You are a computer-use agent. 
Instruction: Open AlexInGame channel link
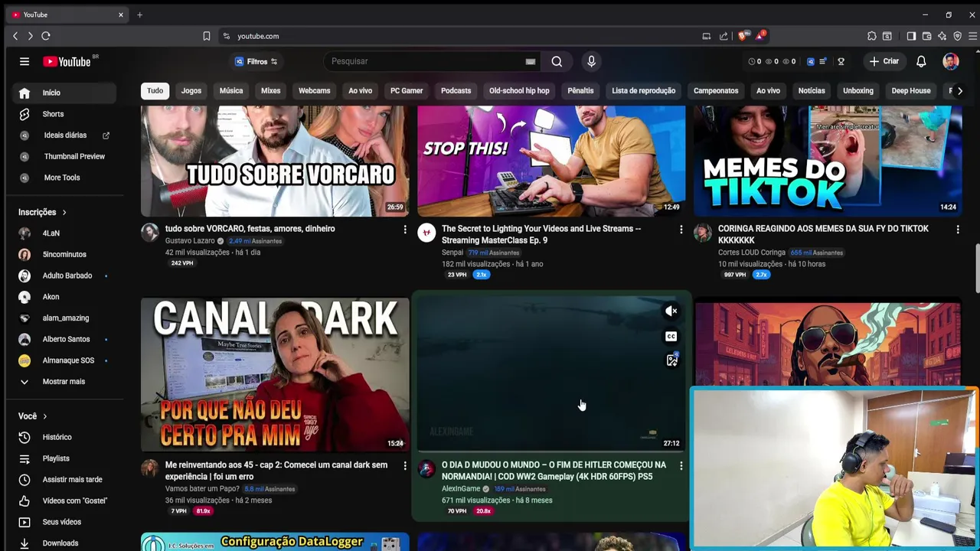point(461,489)
